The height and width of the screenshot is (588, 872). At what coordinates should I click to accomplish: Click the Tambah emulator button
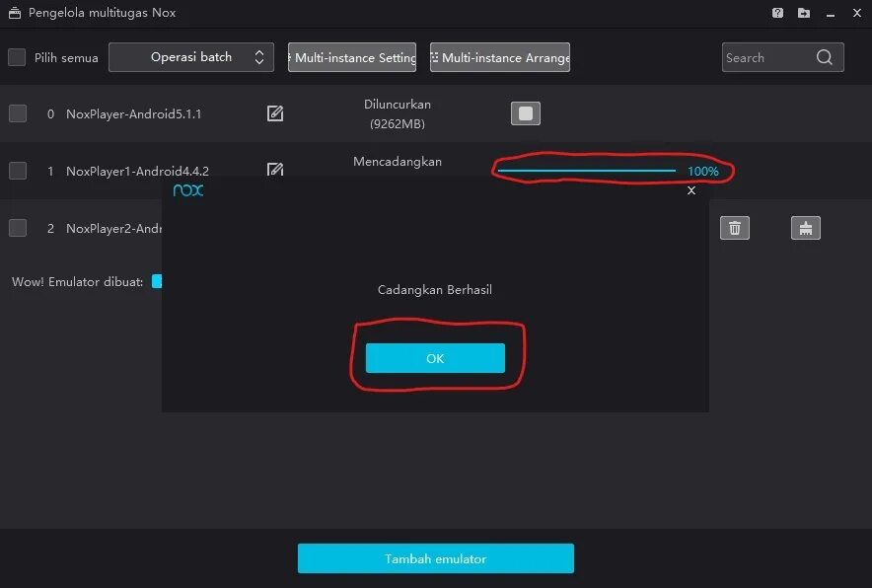tap(435, 558)
